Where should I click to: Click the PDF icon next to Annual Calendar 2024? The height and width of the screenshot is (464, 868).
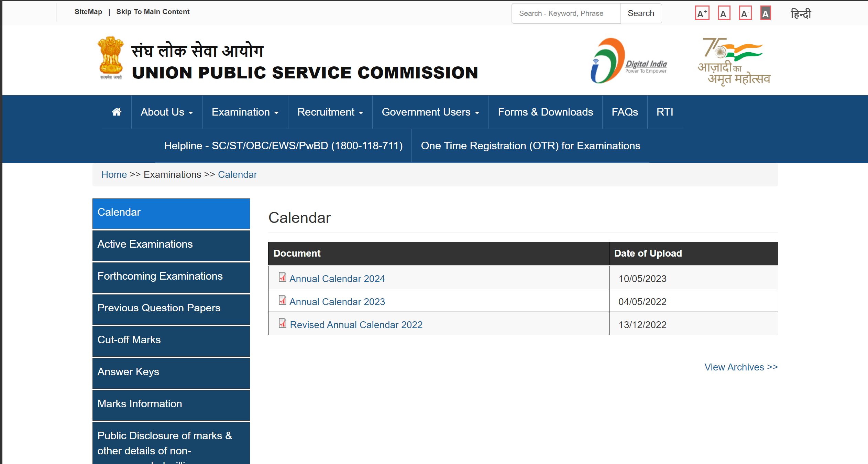pos(283,278)
